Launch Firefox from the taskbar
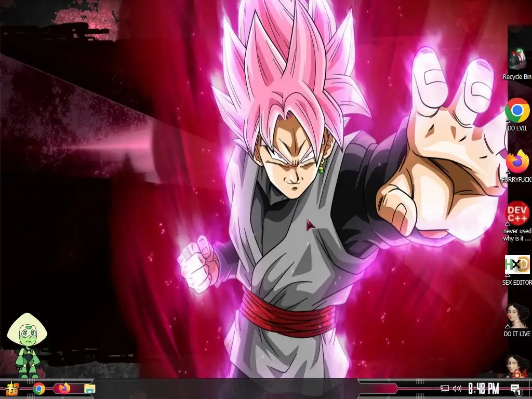The height and width of the screenshot is (399, 532). pyautogui.click(x=64, y=388)
